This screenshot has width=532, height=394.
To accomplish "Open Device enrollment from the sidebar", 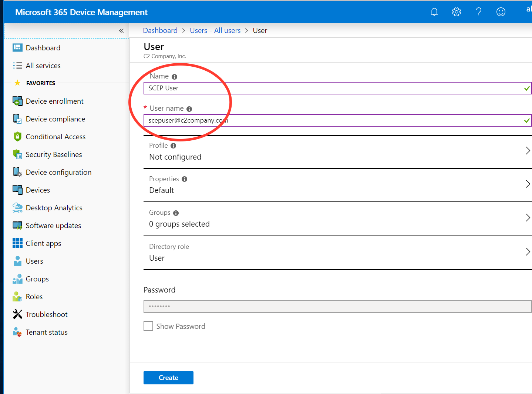I will coord(54,101).
